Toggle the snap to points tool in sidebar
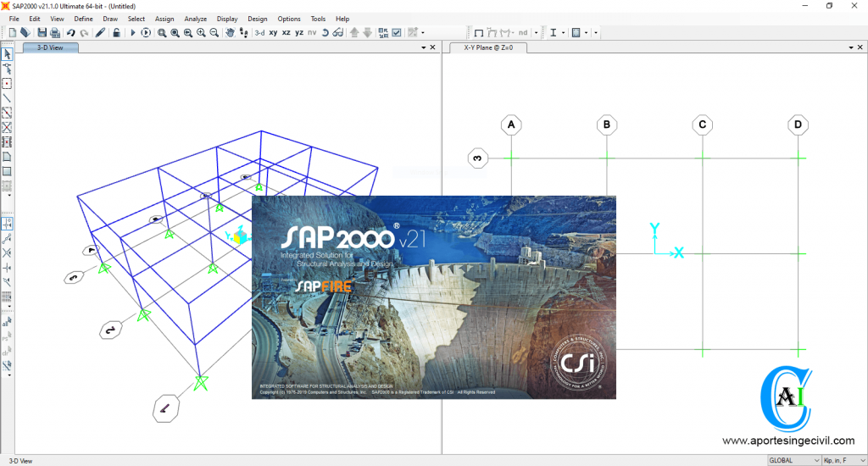868x466 pixels. pos(7,224)
